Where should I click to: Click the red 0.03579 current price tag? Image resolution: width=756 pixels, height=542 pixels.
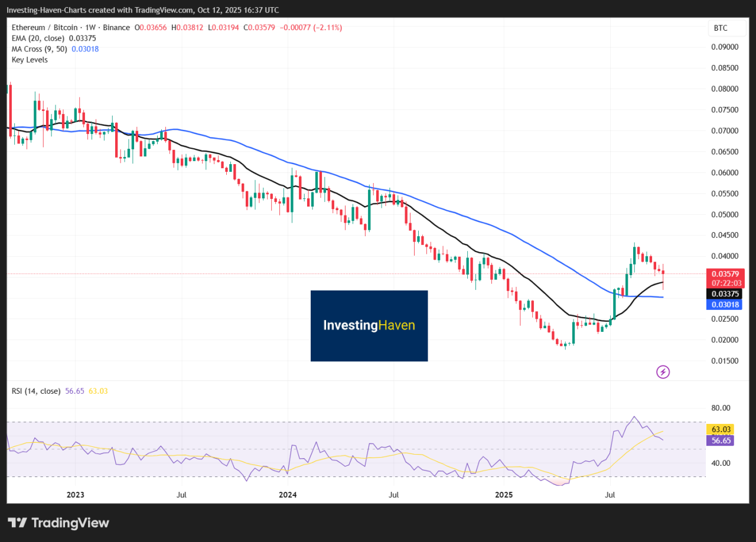(x=723, y=274)
